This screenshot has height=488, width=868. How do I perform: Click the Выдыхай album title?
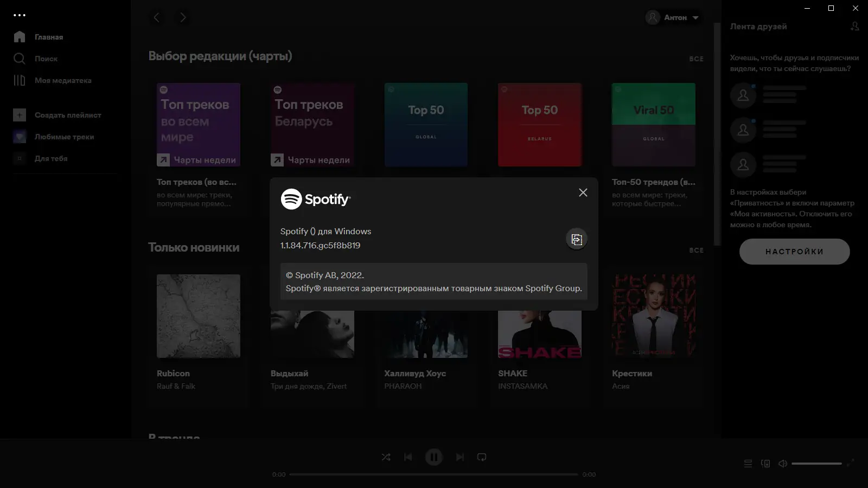pos(289,373)
